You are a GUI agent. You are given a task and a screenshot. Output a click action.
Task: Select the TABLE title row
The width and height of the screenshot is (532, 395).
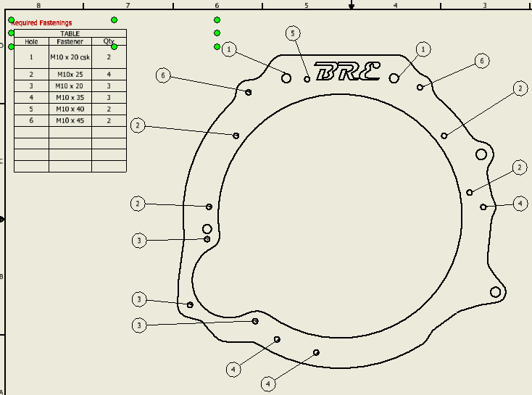pyautogui.click(x=70, y=33)
